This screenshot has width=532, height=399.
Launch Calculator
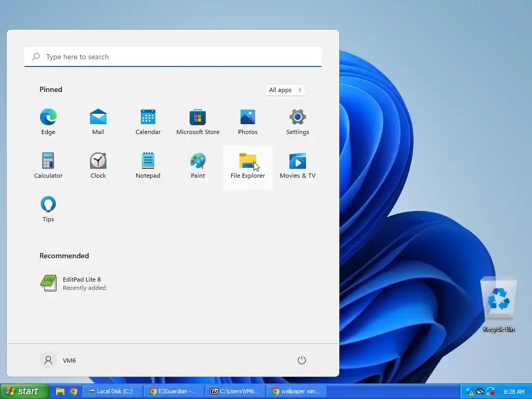pyautogui.click(x=48, y=166)
